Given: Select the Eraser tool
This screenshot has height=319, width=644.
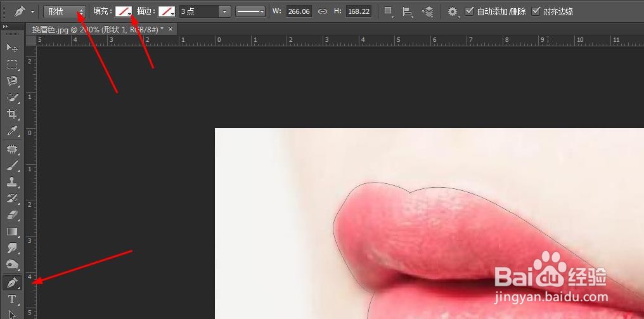Looking at the screenshot, I should (x=12, y=215).
